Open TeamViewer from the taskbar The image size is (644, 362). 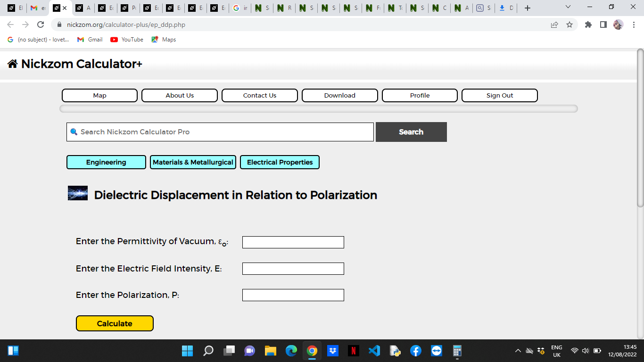click(x=436, y=351)
